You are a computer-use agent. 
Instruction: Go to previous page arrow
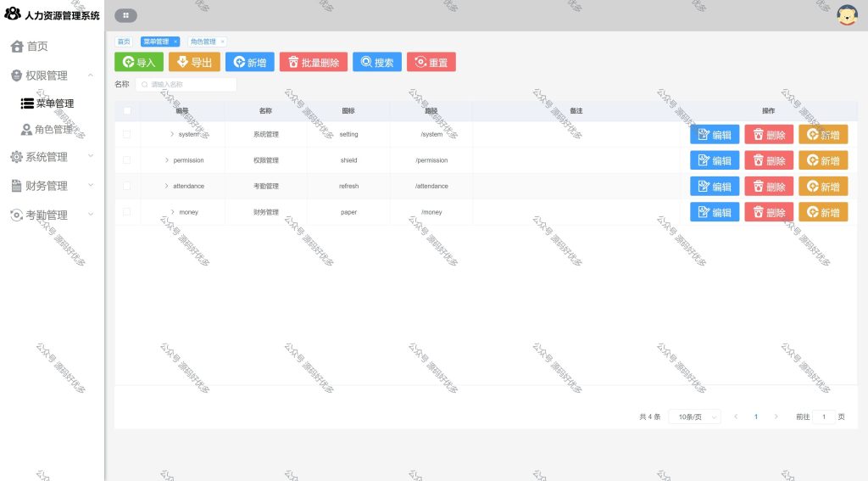click(736, 417)
